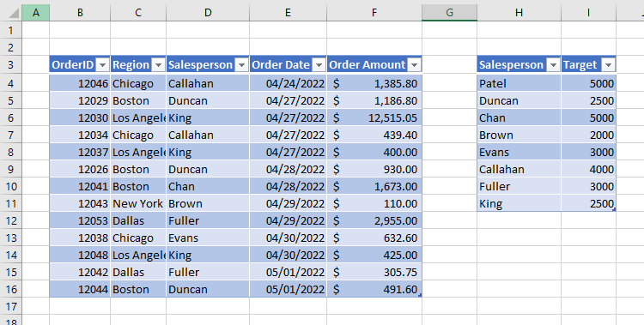Select column H header
Image resolution: width=644 pixels, height=325 pixels.
tap(519, 13)
